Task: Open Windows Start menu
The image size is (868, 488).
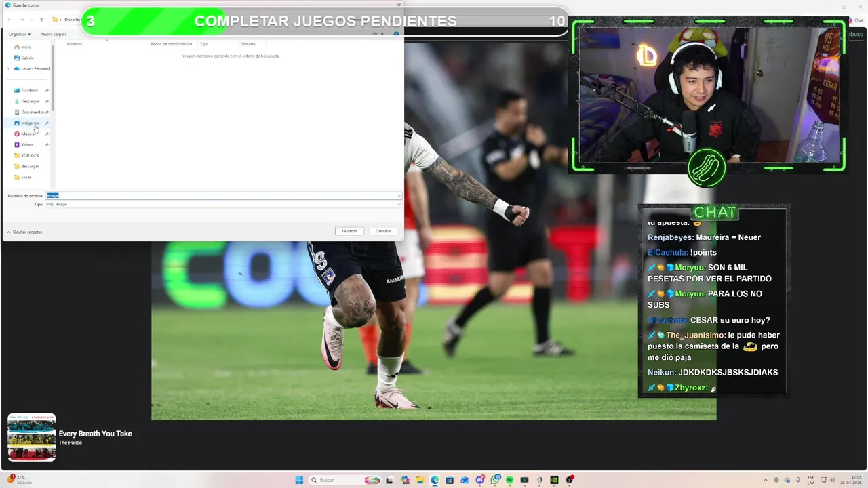Action: 299,480
